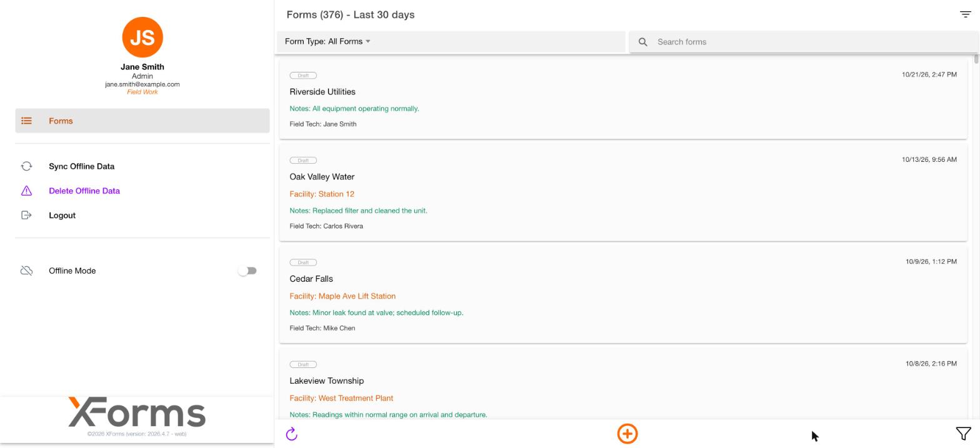Click timestamp 10/21/26, 2:47 PM
980x448 pixels.
(929, 74)
